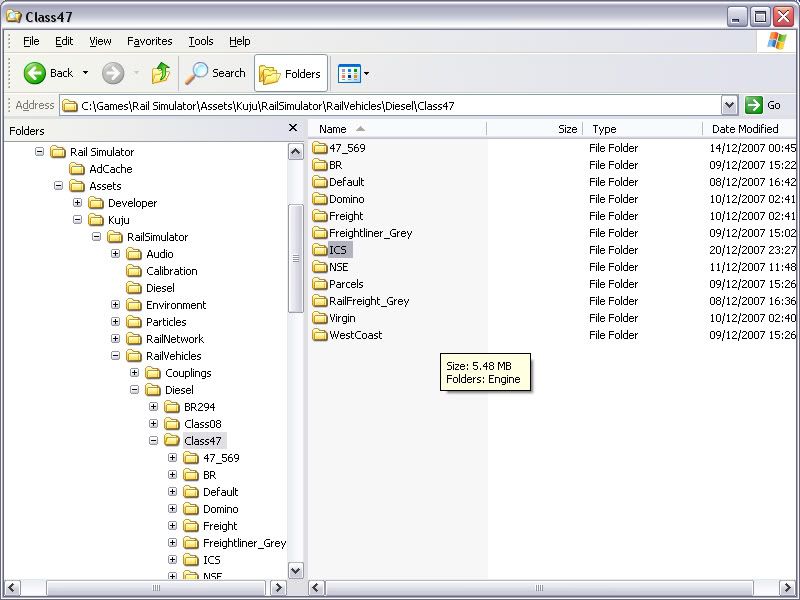
Task: Select the 47_569 folder icon in file list
Action: pyautogui.click(x=320, y=148)
